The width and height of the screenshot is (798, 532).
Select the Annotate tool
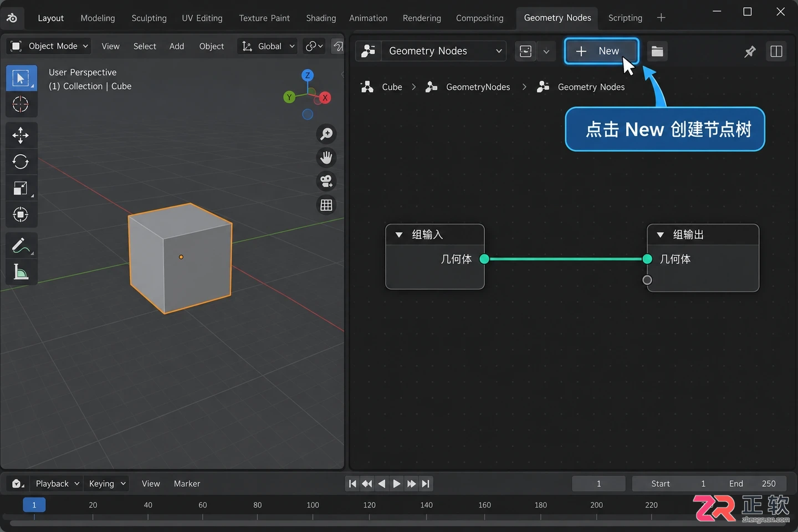click(21, 245)
